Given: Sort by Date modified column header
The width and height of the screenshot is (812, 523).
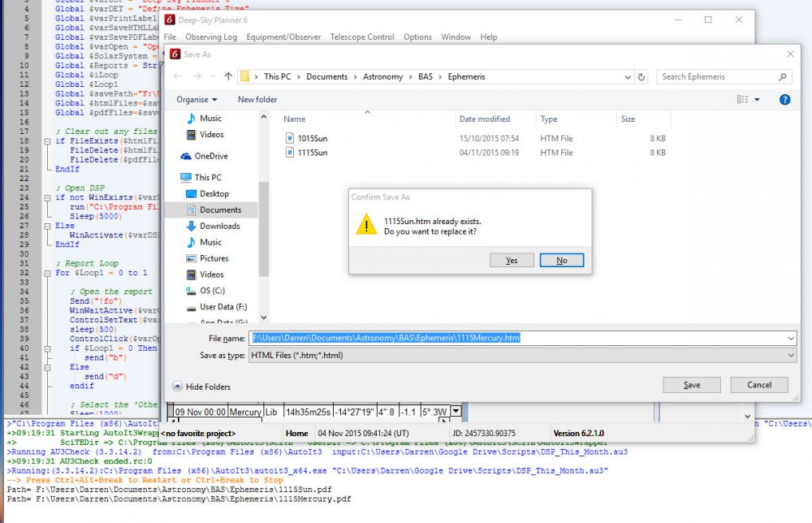Looking at the screenshot, I should (485, 119).
